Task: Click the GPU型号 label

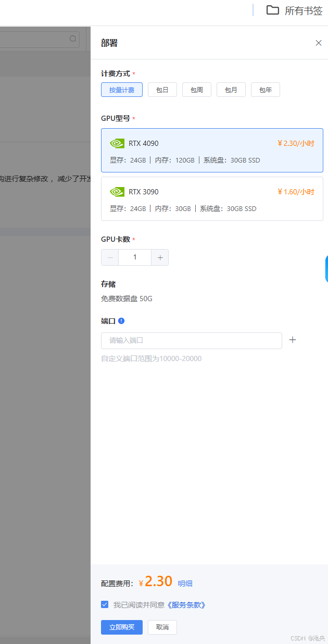Action: click(x=116, y=118)
